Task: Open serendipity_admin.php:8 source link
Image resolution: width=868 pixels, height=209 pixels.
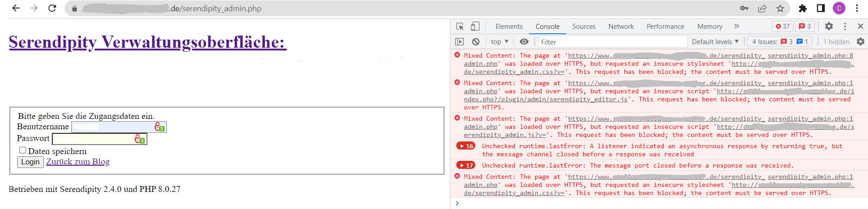Action: point(810,55)
